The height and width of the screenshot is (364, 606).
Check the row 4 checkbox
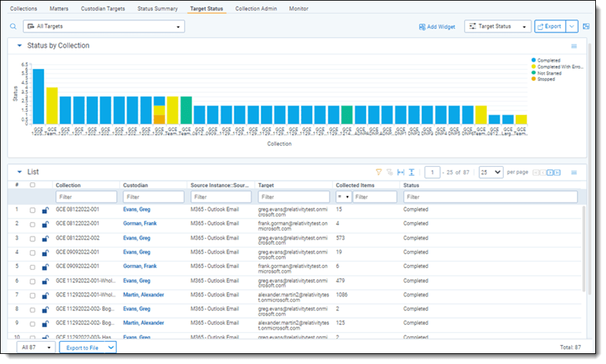pos(32,253)
